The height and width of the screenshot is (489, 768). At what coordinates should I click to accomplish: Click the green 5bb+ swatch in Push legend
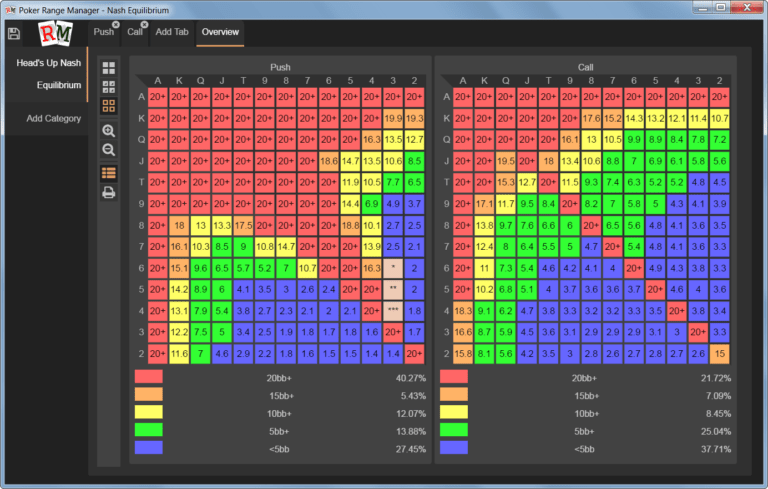[148, 431]
